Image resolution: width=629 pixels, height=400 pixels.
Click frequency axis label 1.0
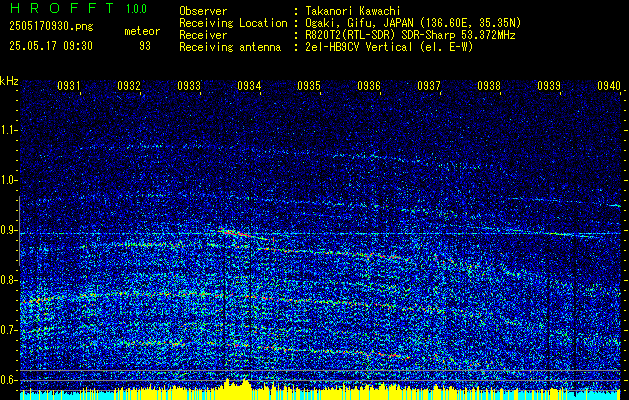(8, 180)
